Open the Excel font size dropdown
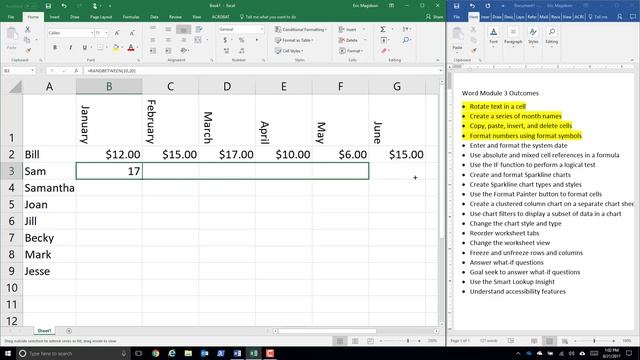640x360 pixels. click(x=107, y=33)
